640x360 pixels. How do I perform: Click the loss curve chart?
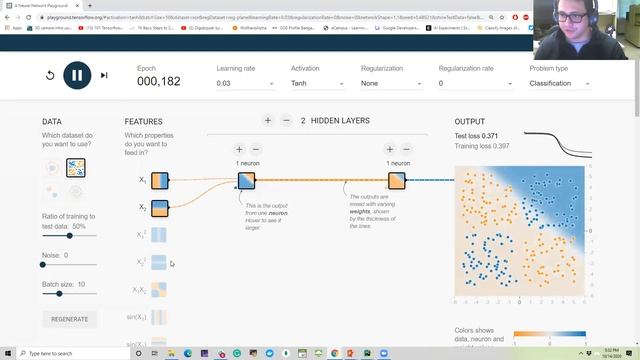pyautogui.click(x=558, y=144)
